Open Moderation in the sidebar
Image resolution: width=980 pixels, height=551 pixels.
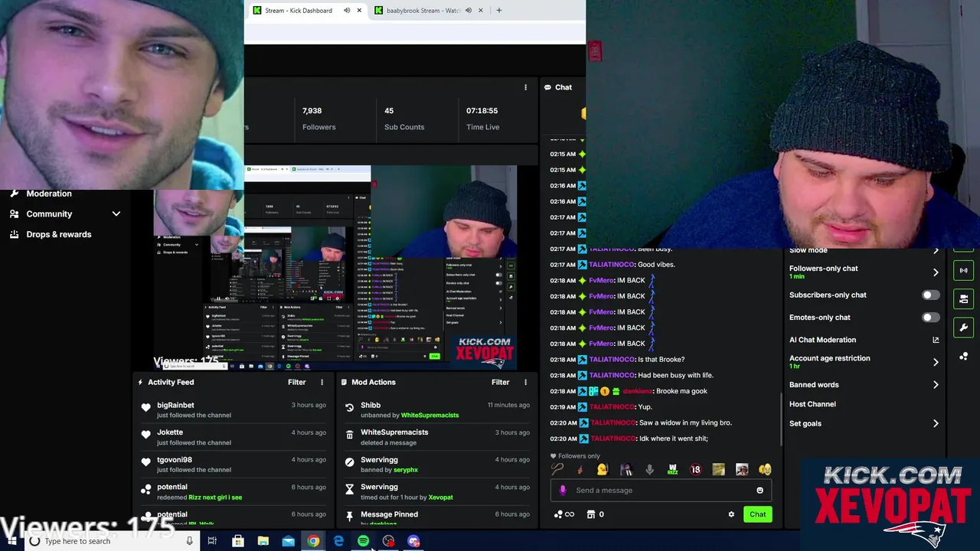[49, 194]
